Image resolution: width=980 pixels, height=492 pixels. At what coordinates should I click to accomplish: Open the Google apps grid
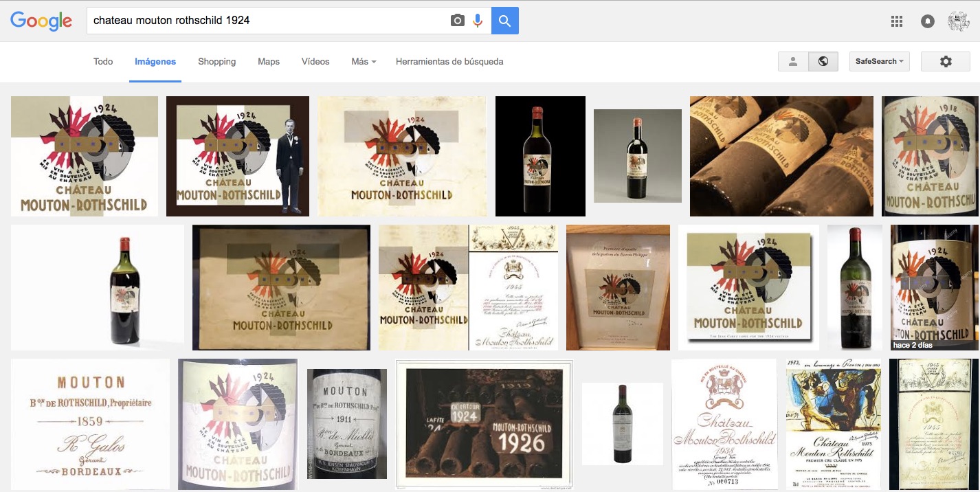[897, 21]
